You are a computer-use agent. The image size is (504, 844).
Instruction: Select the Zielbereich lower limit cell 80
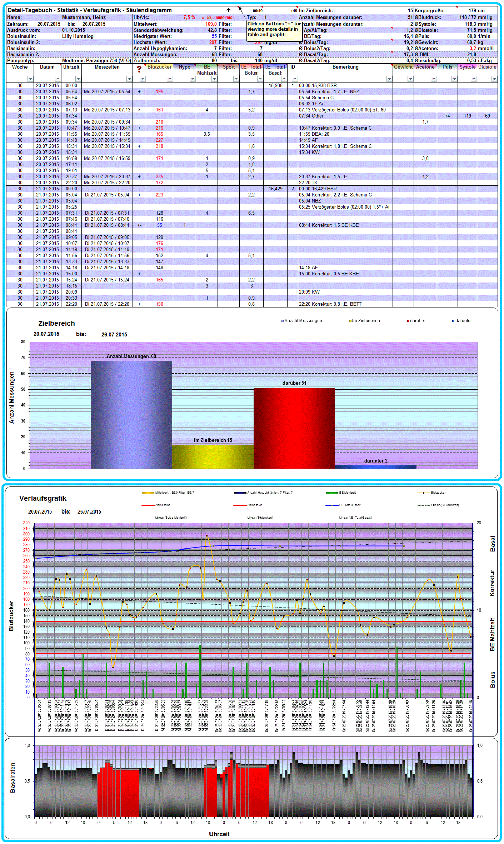[x=214, y=61]
